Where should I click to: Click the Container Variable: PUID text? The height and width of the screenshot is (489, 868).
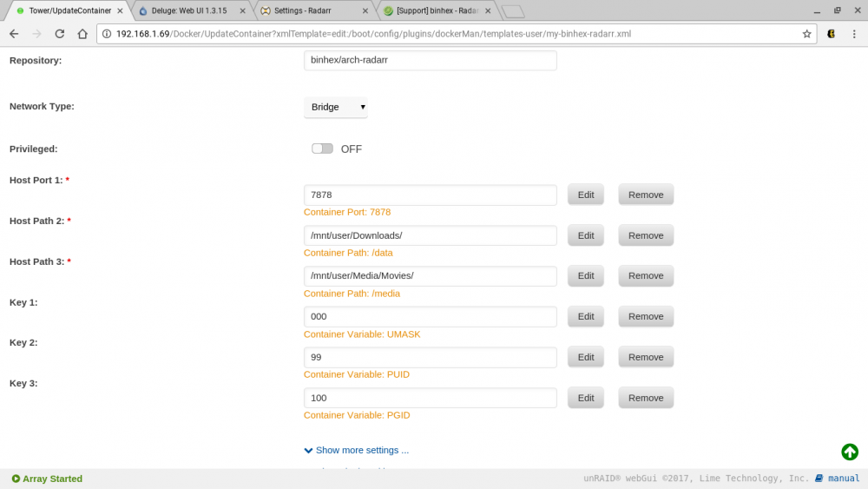pyautogui.click(x=357, y=374)
